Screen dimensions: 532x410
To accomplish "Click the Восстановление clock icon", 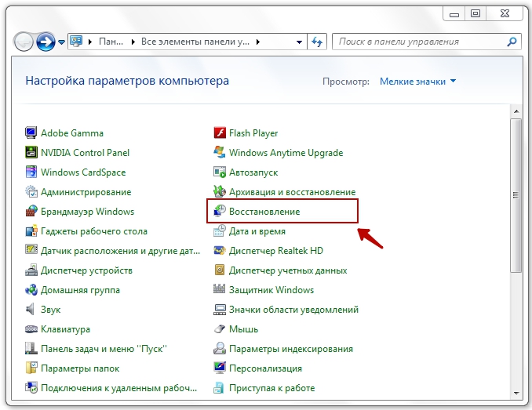I will (x=220, y=211).
